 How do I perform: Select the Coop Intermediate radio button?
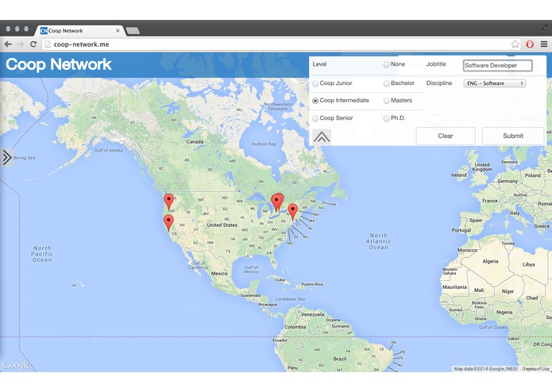(x=315, y=101)
